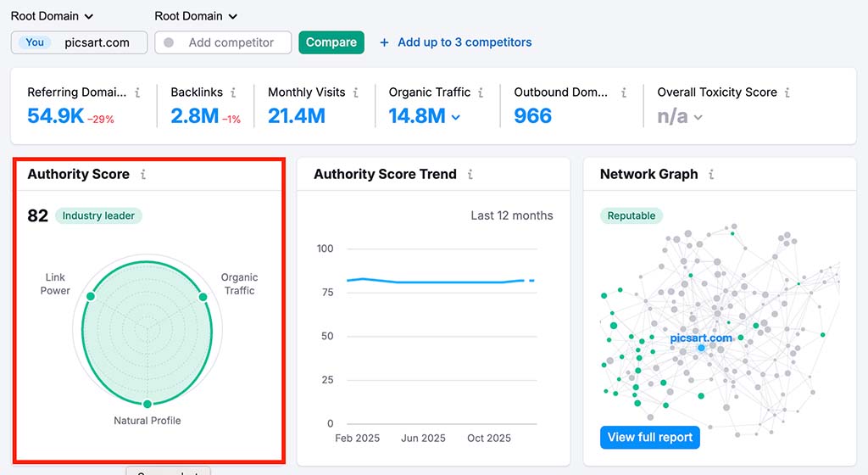Open info icon next to Backlinks
The height and width of the screenshot is (475, 868).
tap(233, 92)
